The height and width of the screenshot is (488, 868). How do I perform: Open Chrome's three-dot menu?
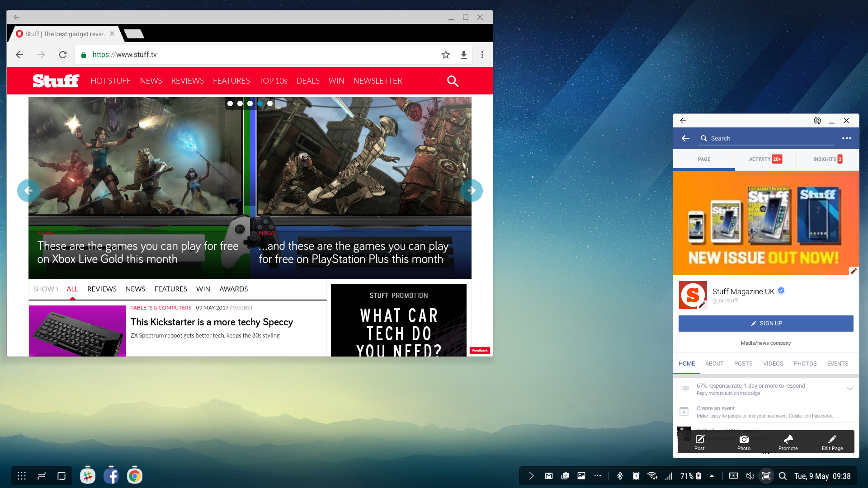pos(482,55)
